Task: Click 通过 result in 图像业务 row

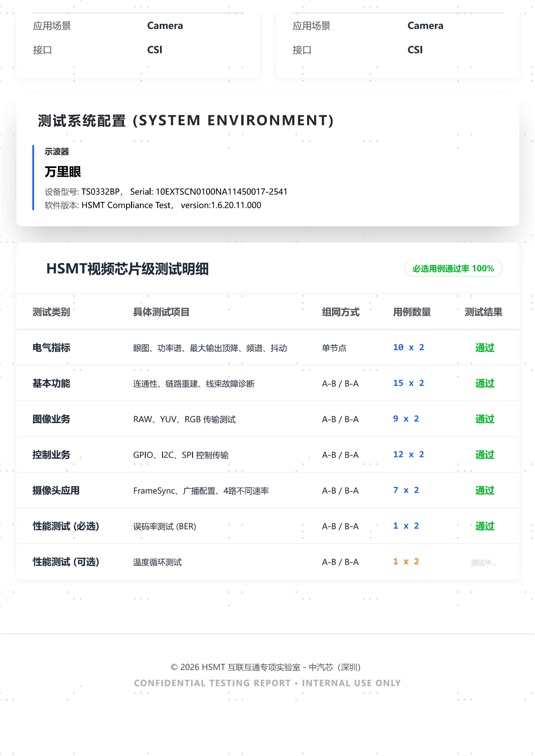Action: 485,419
